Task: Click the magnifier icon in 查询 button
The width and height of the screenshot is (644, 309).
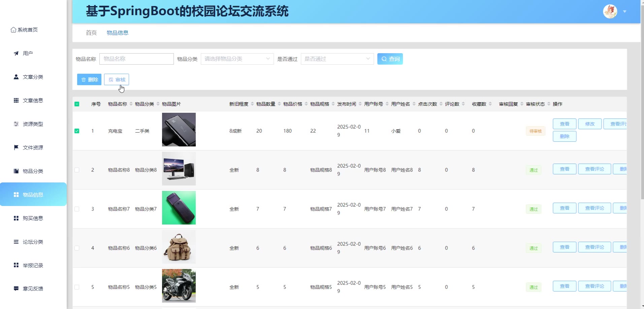Action: point(384,59)
